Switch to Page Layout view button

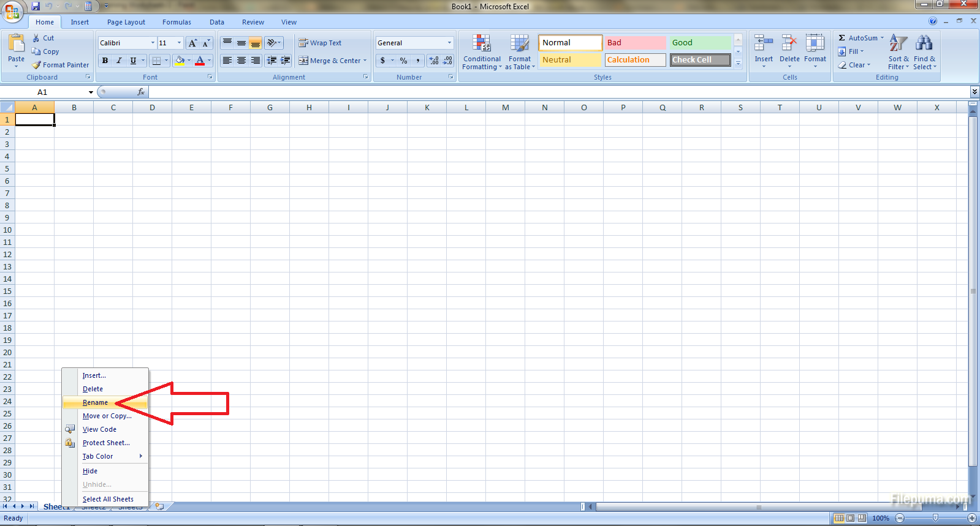pos(851,518)
